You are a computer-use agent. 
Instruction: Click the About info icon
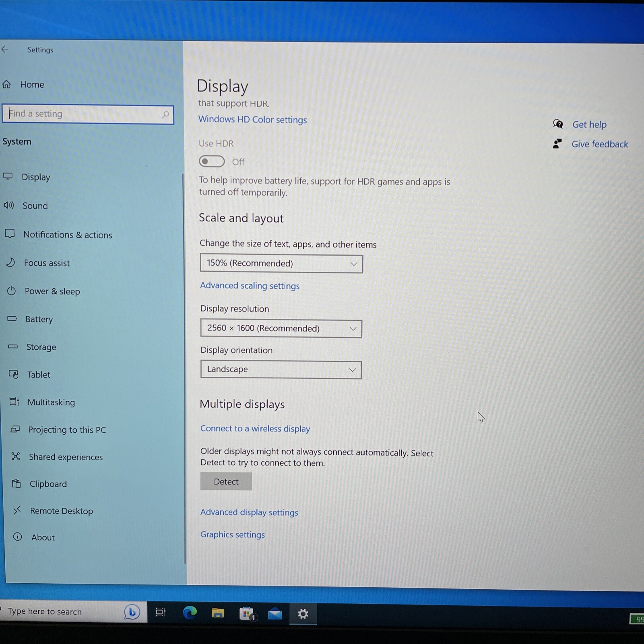pos(18,537)
